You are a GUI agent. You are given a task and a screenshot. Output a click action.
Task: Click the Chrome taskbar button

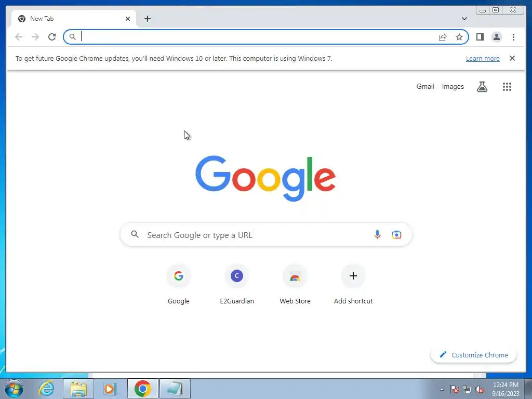coord(142,389)
